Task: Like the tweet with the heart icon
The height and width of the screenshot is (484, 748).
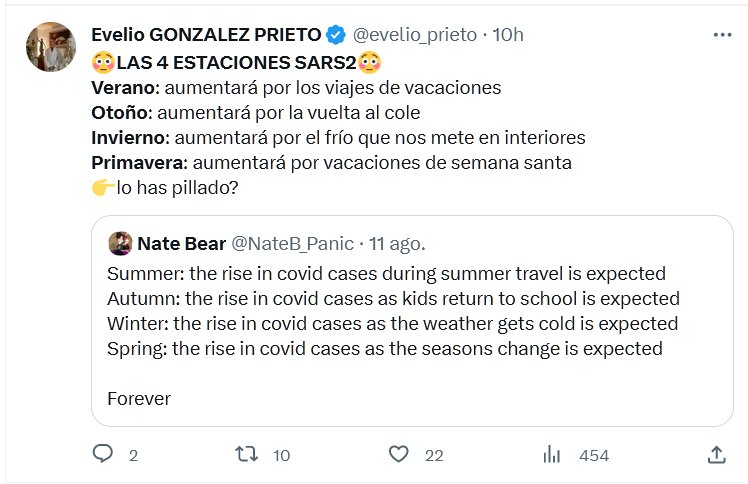Action: click(x=399, y=455)
